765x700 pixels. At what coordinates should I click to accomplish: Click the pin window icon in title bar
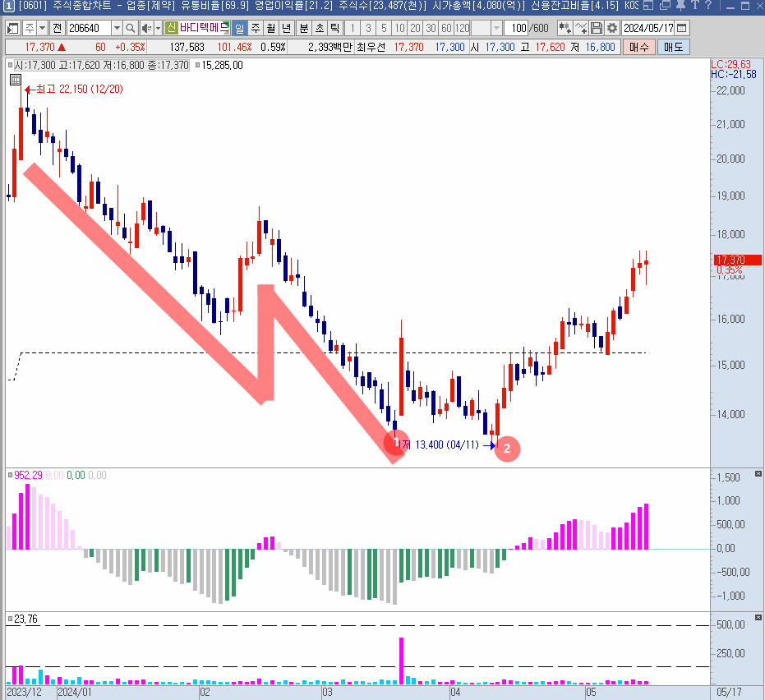[680, 6]
